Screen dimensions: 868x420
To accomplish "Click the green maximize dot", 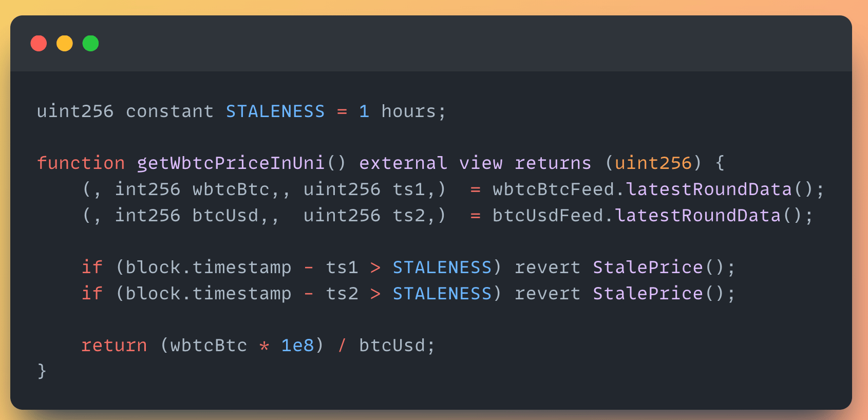I will pyautogui.click(x=90, y=43).
